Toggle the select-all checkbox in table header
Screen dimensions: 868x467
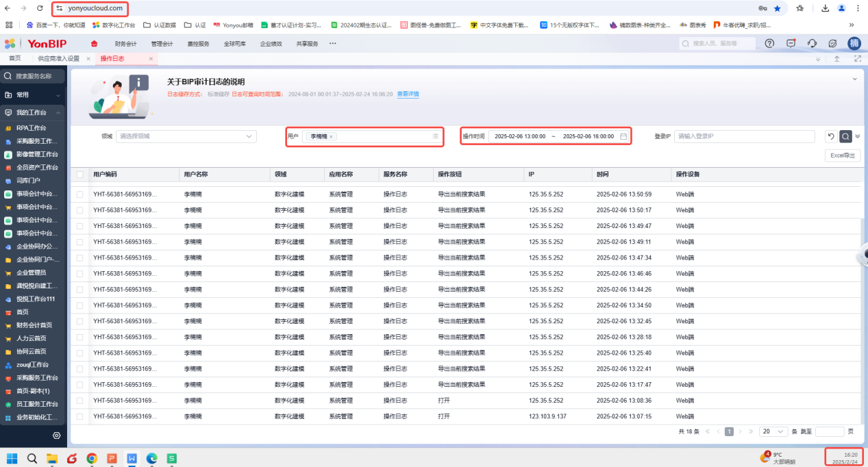(80, 175)
